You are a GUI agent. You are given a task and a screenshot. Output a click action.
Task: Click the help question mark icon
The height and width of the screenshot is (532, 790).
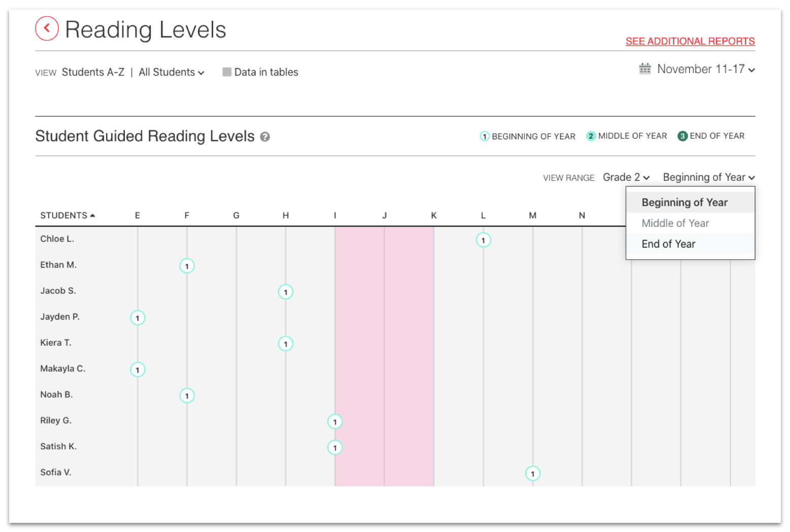(265, 137)
